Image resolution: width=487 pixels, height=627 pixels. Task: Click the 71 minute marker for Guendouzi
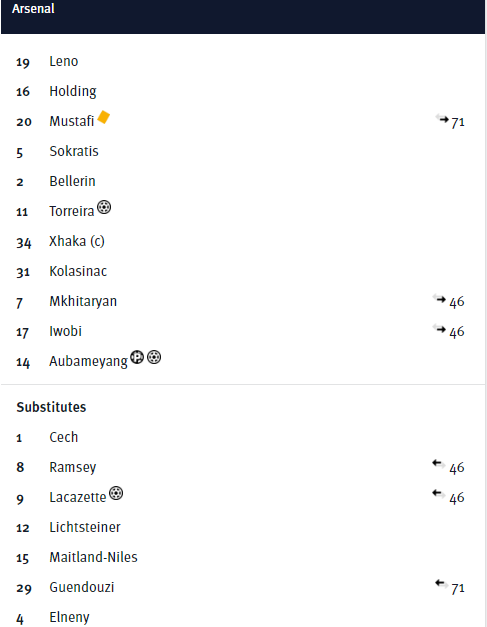point(458,588)
